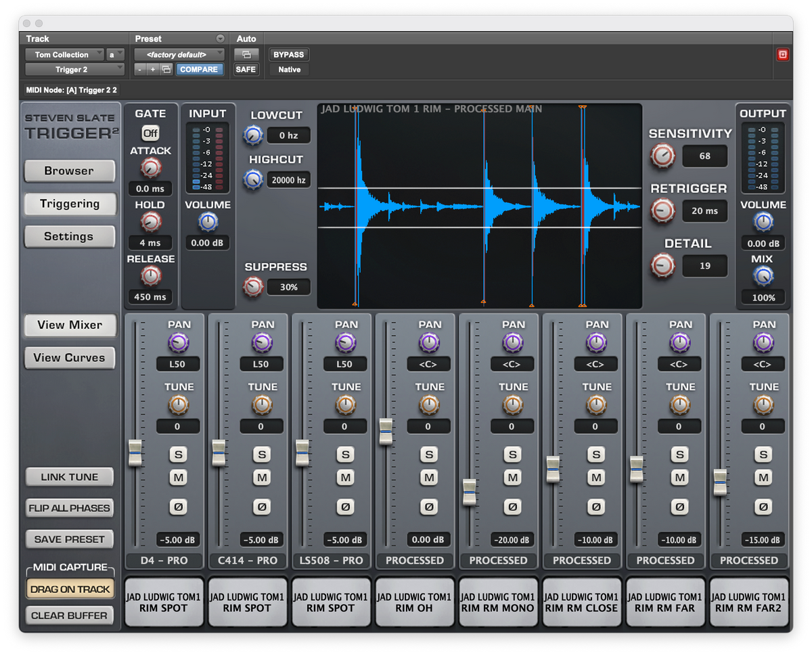
Task: Solo the C414 - PRO channel
Action: (x=262, y=454)
